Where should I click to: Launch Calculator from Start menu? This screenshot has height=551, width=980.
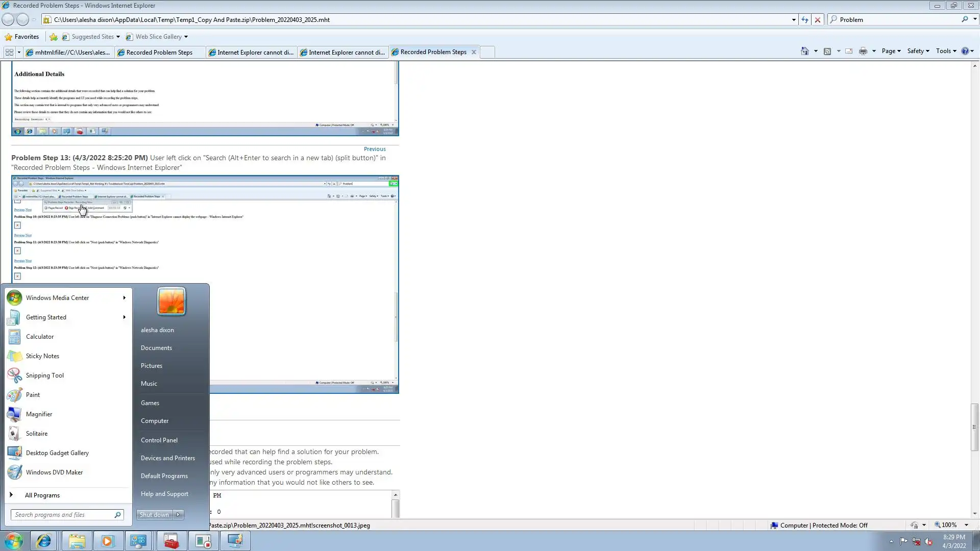[x=39, y=337]
